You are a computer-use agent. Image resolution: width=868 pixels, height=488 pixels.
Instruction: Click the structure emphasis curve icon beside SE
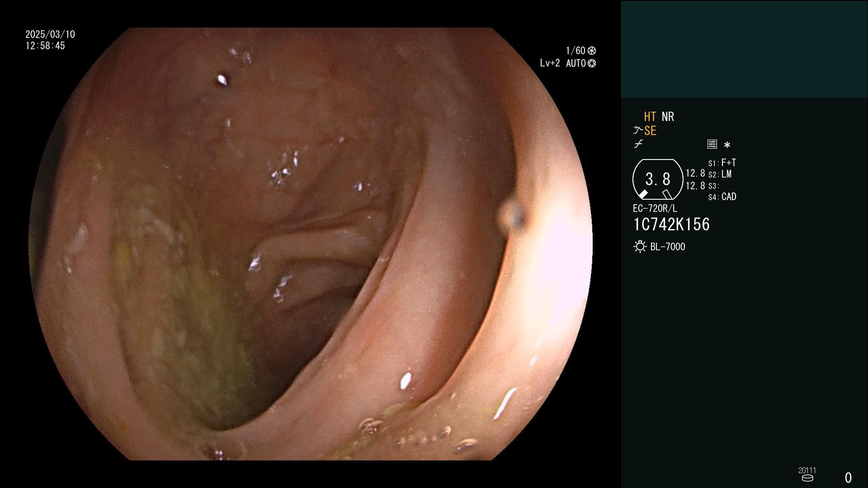click(x=638, y=131)
